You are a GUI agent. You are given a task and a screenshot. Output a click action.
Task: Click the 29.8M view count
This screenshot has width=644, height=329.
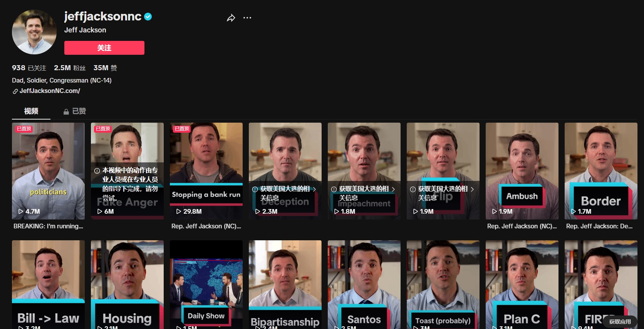pos(193,211)
